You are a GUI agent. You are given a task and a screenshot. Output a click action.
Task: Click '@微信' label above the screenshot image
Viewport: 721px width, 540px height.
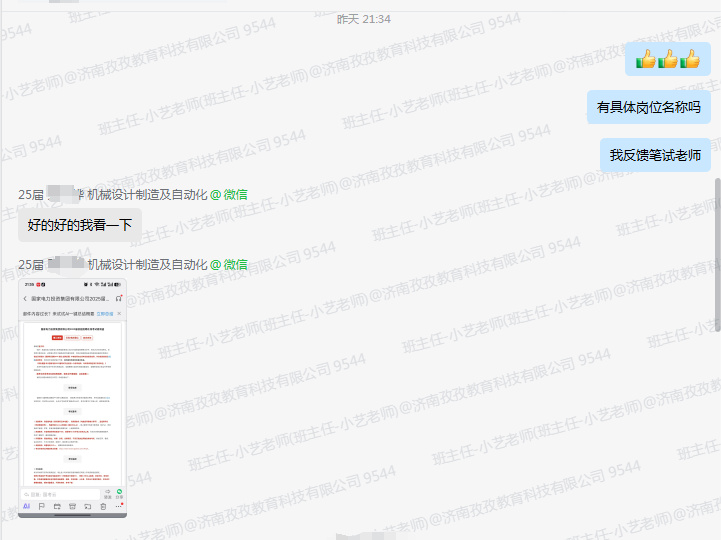tap(229, 265)
